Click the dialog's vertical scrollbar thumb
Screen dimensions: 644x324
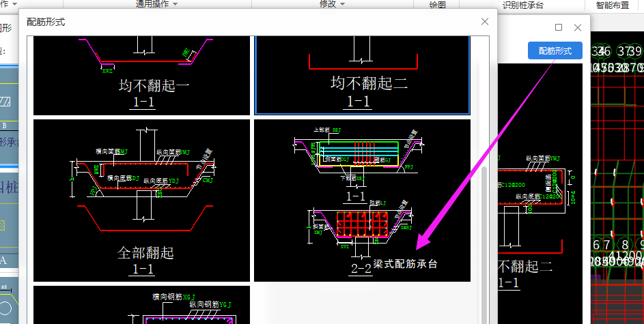pyautogui.click(x=485, y=244)
